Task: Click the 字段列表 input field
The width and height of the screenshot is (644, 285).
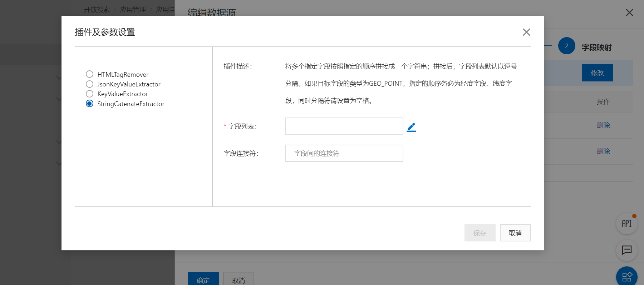Action: pos(344,126)
